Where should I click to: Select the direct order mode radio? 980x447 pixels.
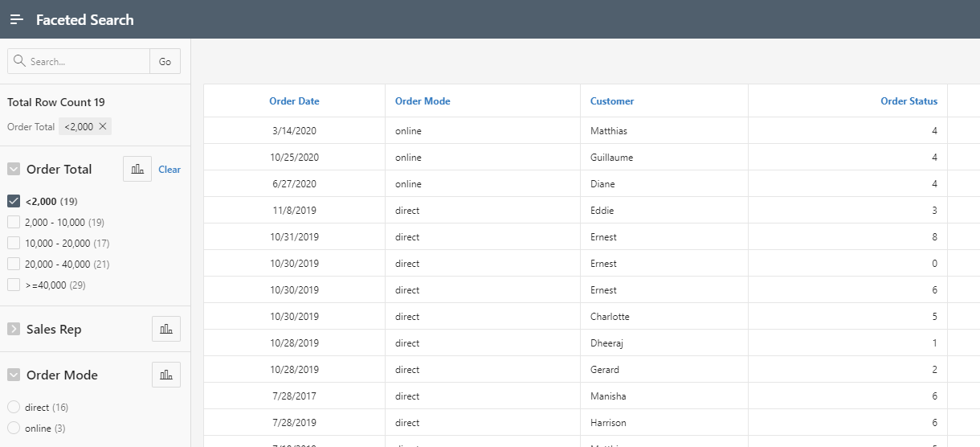(14, 407)
